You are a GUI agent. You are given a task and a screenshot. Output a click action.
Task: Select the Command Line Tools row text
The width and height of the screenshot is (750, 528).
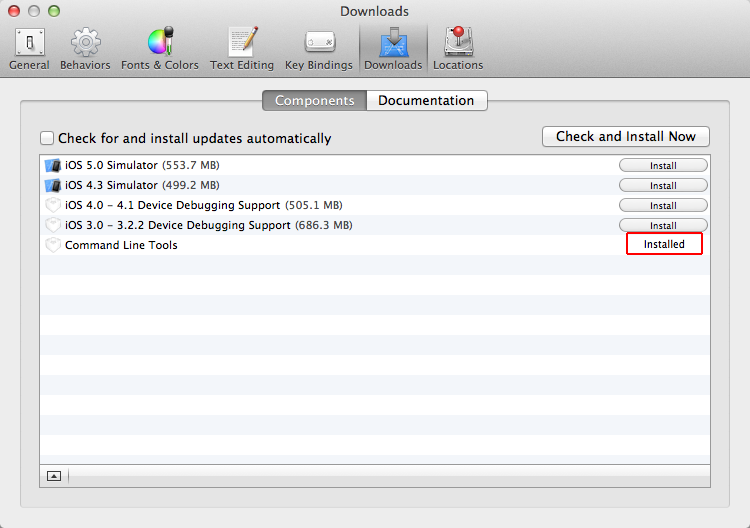pyautogui.click(x=121, y=245)
